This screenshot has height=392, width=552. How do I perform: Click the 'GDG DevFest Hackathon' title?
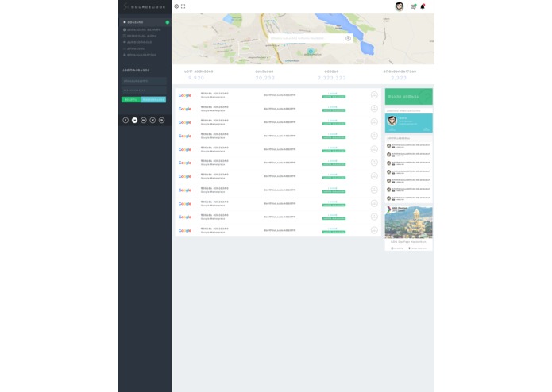pyautogui.click(x=409, y=242)
